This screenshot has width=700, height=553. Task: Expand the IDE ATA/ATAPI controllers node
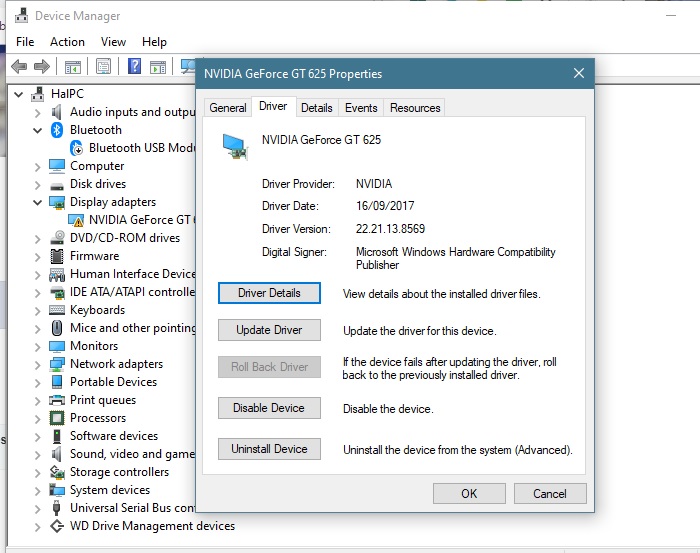(38, 292)
